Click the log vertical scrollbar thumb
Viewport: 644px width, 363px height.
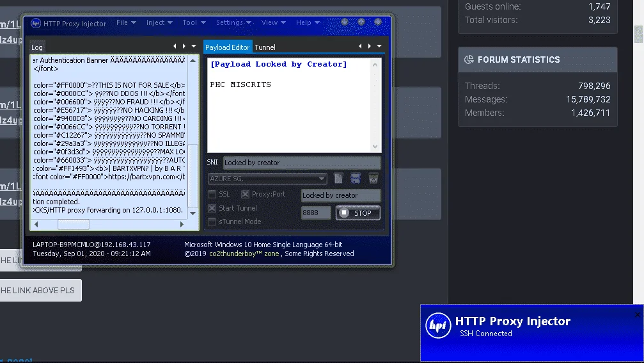click(192, 176)
